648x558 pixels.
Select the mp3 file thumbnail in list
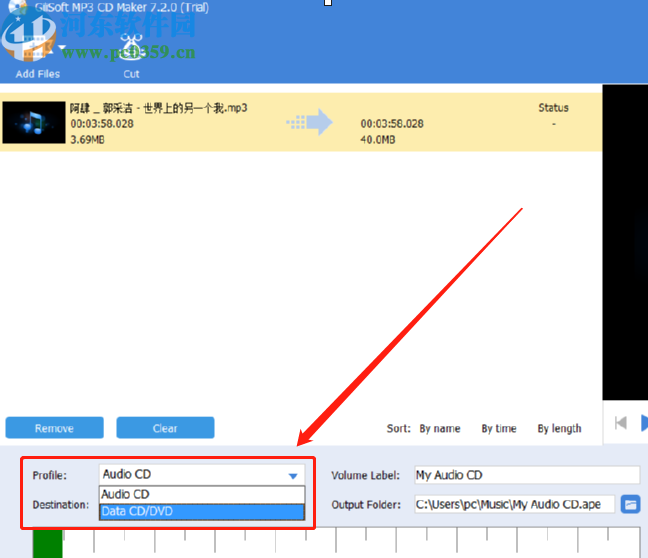click(x=33, y=122)
